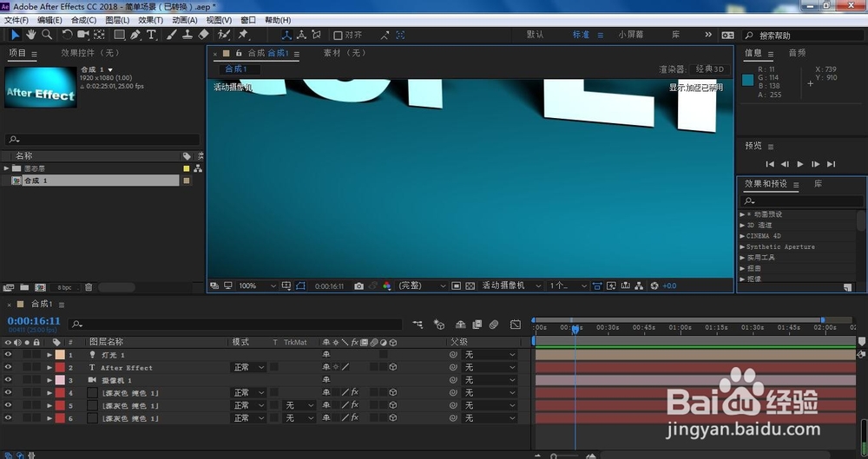Switch to the 效果控件 panel tab

(x=91, y=53)
